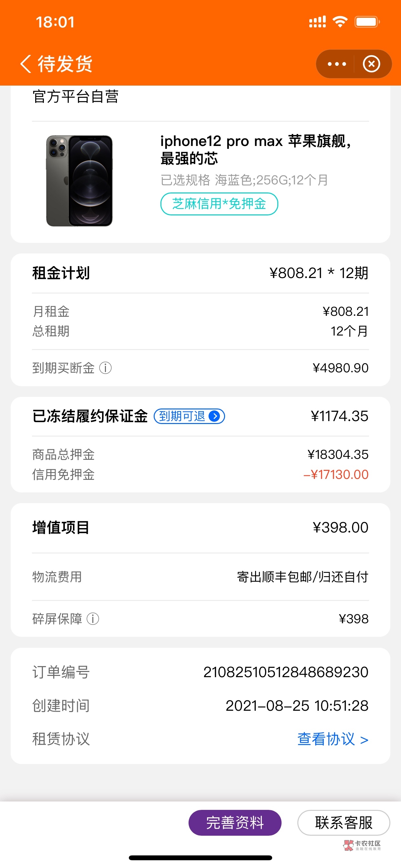
Task: Tap the order number 210825105128486​89230
Action: [x=285, y=672]
